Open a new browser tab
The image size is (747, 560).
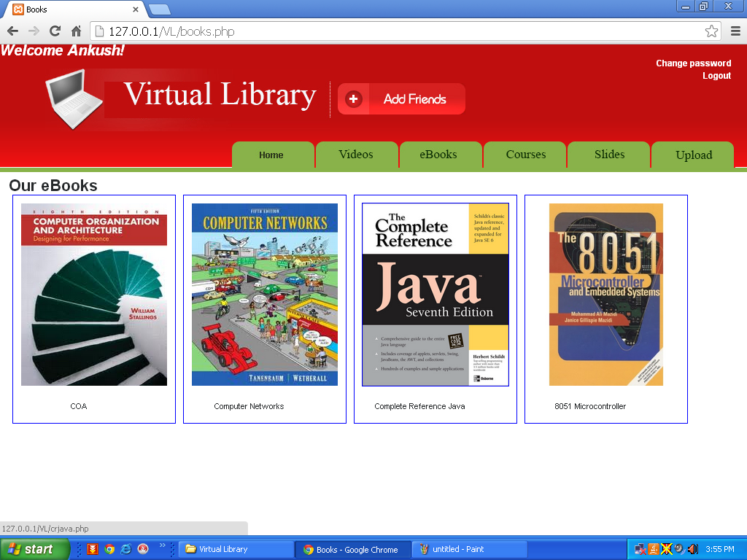159,9
